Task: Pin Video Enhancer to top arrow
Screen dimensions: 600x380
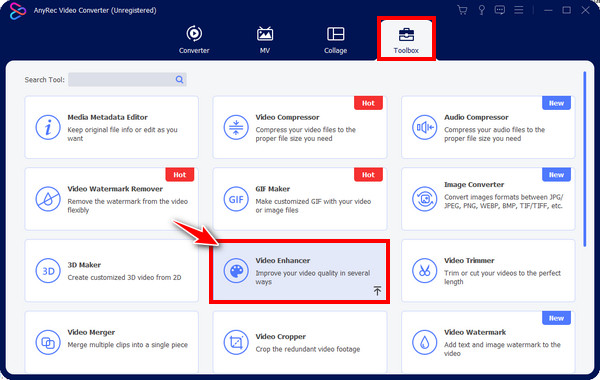Action: (377, 290)
